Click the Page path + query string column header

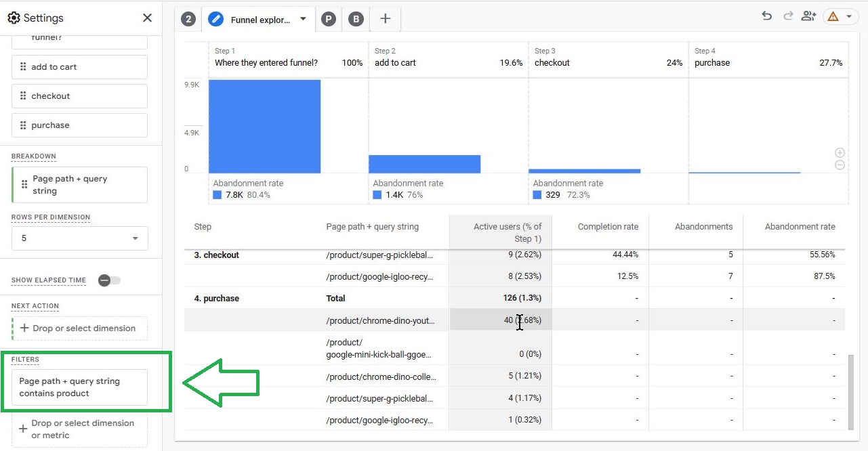372,227
